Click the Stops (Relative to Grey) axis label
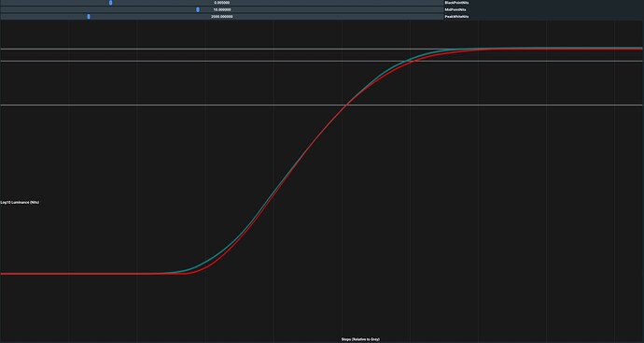This screenshot has height=343, width=644. [x=360, y=339]
